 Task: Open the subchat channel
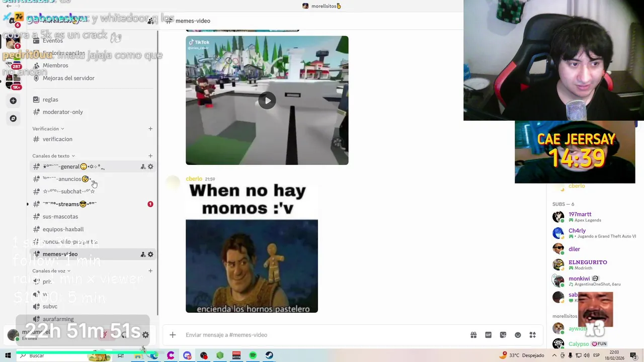click(68, 192)
